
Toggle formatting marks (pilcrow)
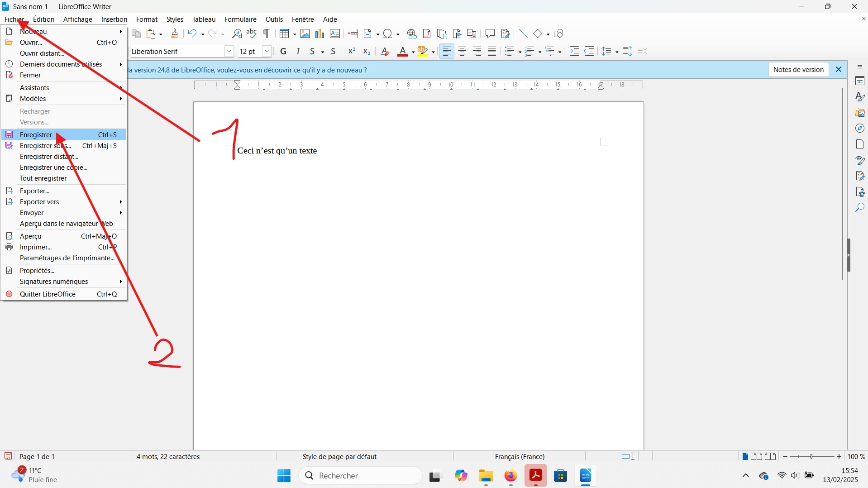267,33
